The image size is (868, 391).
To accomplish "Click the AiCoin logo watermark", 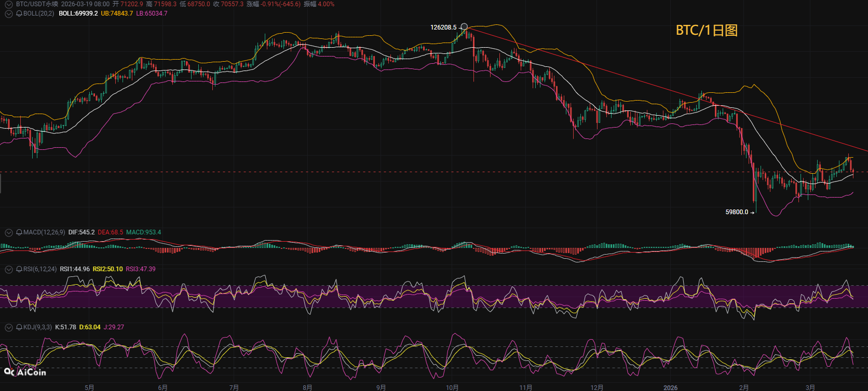I will 25,372.
